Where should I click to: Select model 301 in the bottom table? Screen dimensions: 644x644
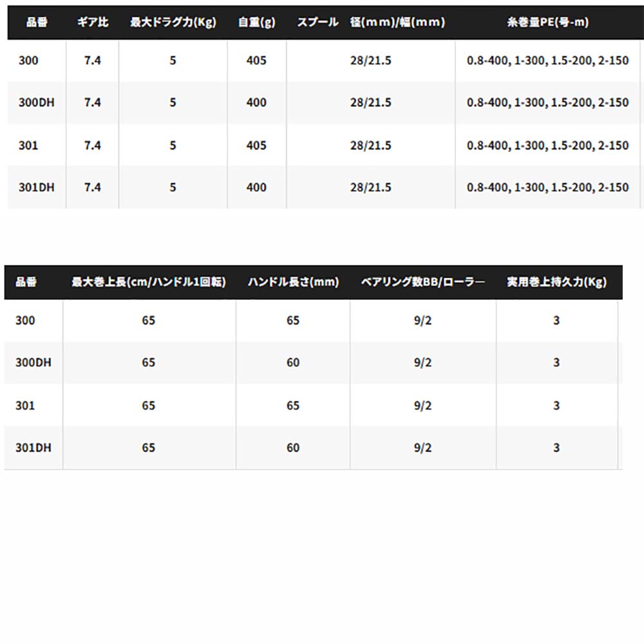25,406
